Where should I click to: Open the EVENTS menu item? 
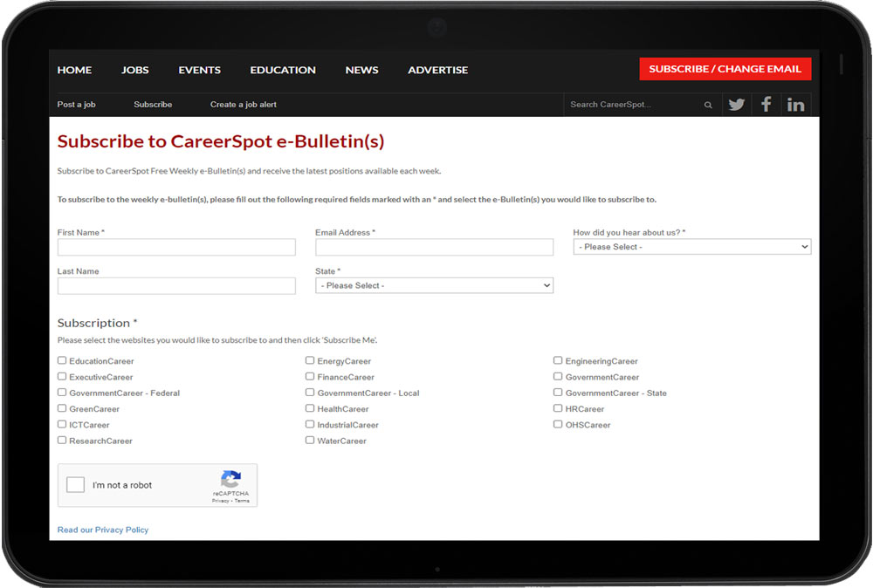click(x=199, y=70)
